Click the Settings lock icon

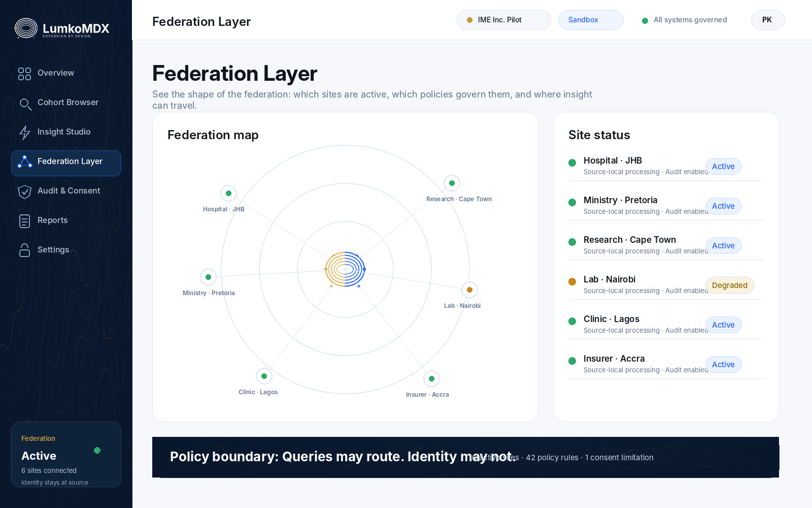(24, 250)
